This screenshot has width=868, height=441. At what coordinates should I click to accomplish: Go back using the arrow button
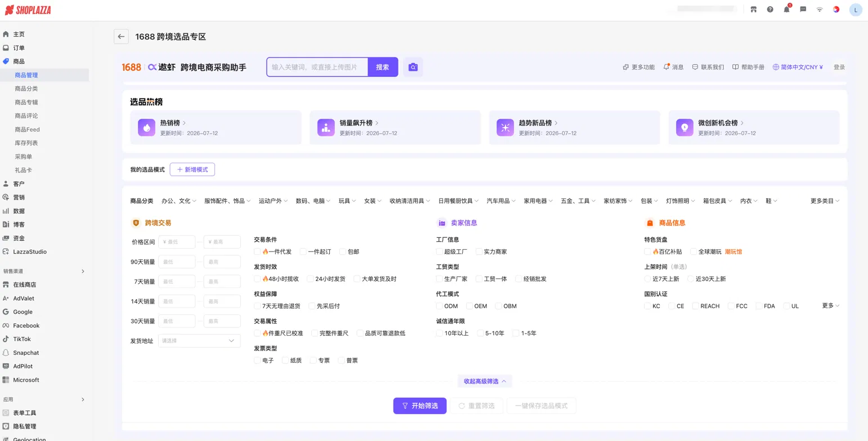(x=121, y=37)
